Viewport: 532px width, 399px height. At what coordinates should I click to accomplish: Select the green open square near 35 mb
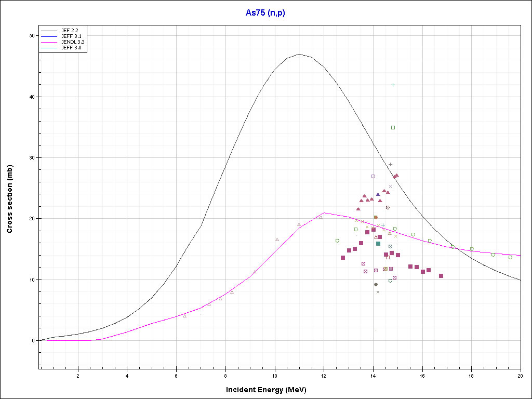393,127
